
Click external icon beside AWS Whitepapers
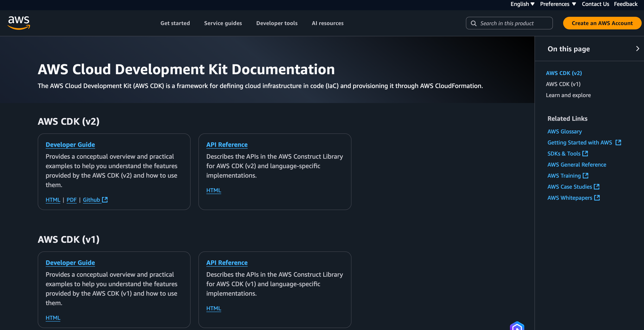(x=597, y=198)
